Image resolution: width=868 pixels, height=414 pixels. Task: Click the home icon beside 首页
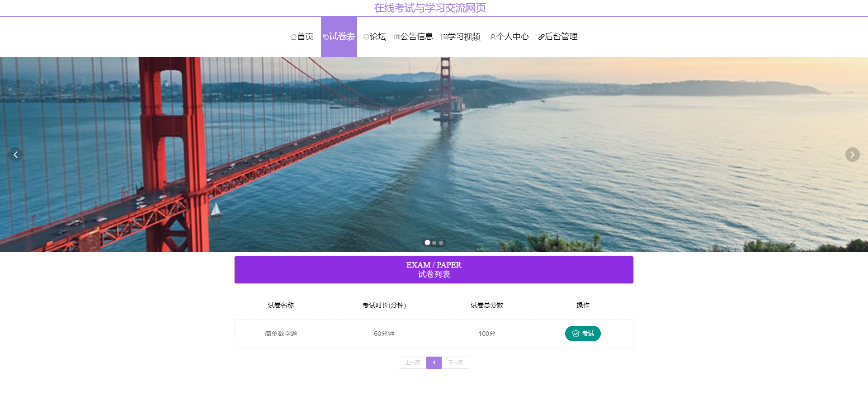(x=293, y=37)
